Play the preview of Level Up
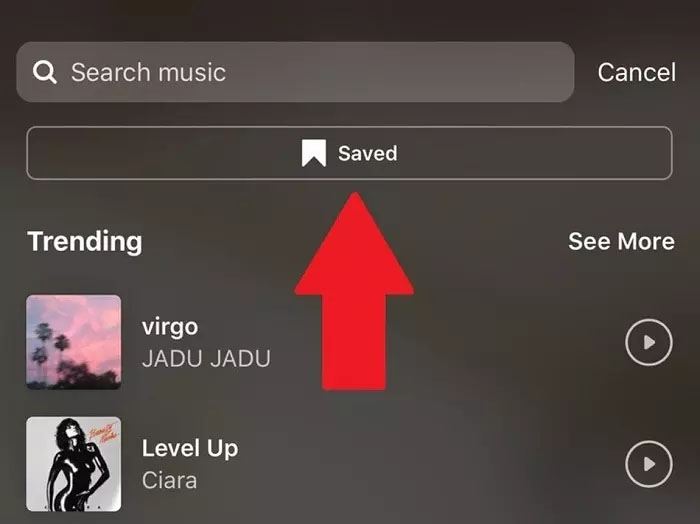The height and width of the screenshot is (524, 700). pyautogui.click(x=649, y=464)
